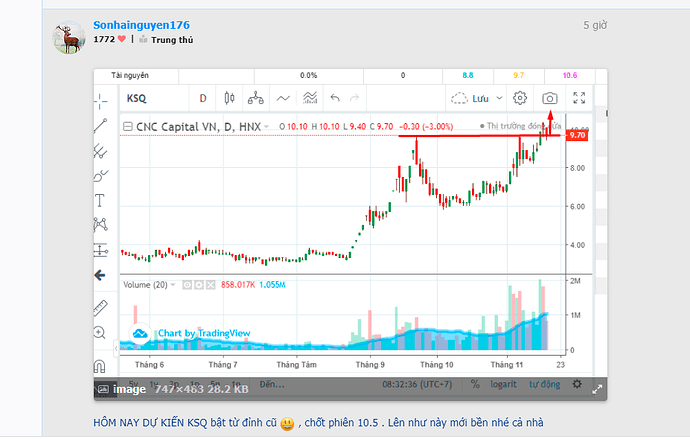Click the Lưu cloud save button
The width and height of the screenshot is (690, 439).
tap(470, 98)
